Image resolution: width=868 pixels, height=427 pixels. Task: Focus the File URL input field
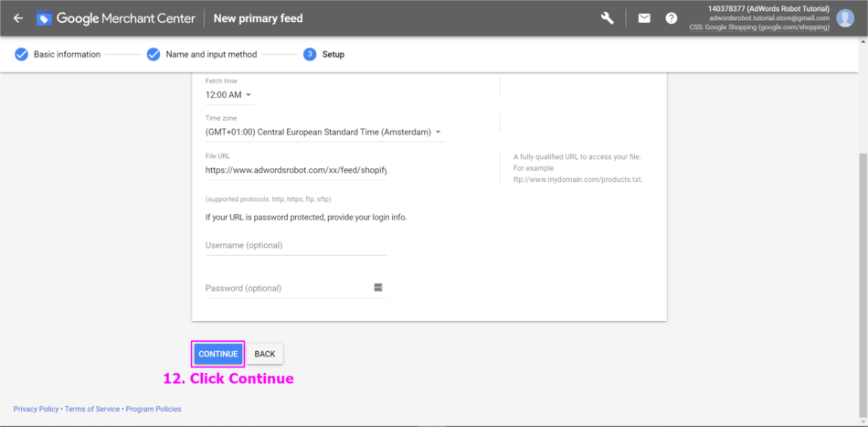[296, 171]
